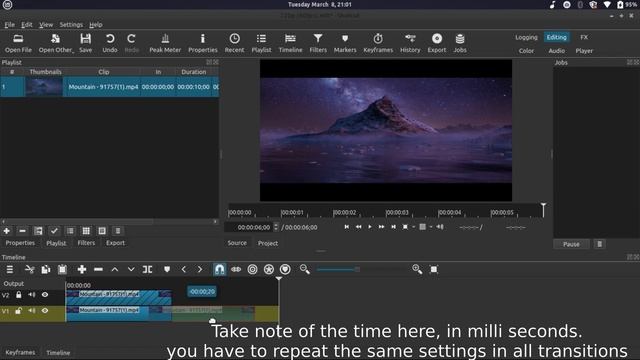Click Open File in the toolbar
This screenshot has height=360, width=640.
click(18, 43)
